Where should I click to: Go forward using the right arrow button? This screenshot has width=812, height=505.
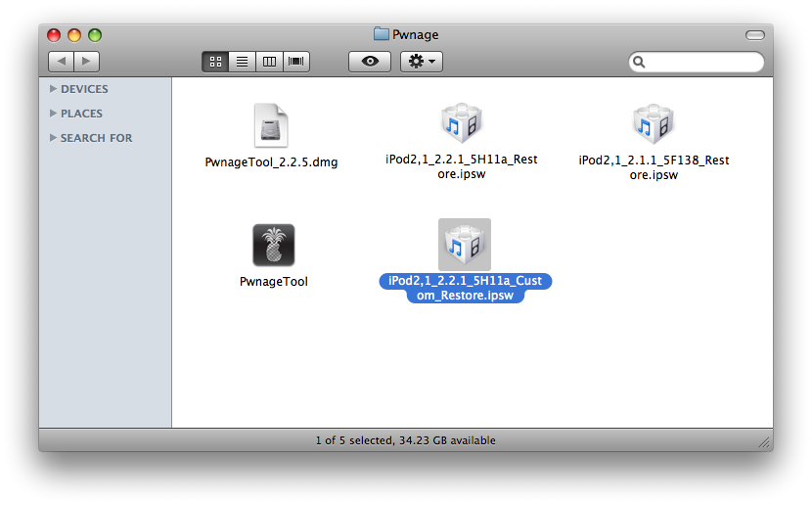87,62
